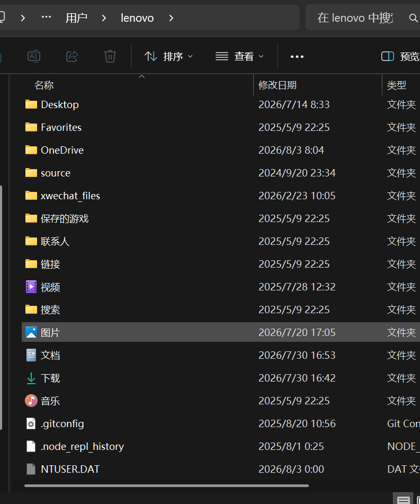Select the NTUSER.DAT file icon
Image resolution: width=420 pixels, height=504 pixels.
pos(31,469)
